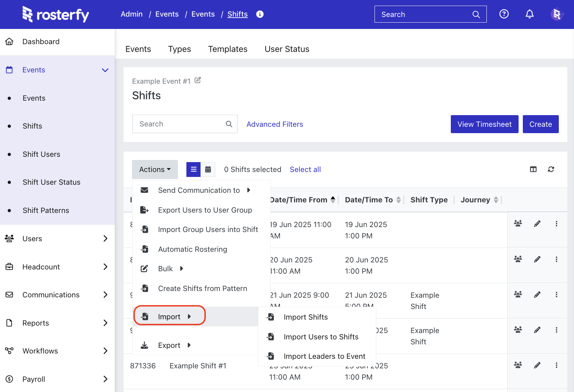Expand the Payroll sidebar section

pyautogui.click(x=105, y=379)
